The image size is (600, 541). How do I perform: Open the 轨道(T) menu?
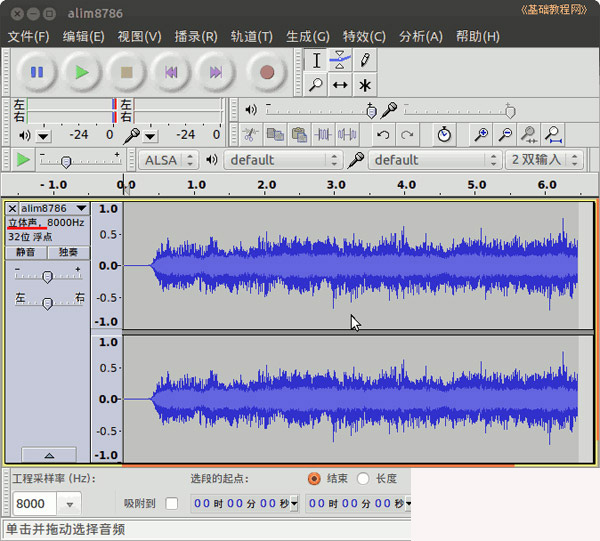(252, 37)
